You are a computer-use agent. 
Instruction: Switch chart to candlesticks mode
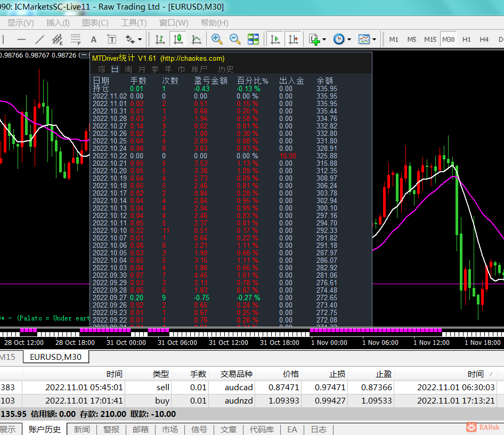click(178, 39)
